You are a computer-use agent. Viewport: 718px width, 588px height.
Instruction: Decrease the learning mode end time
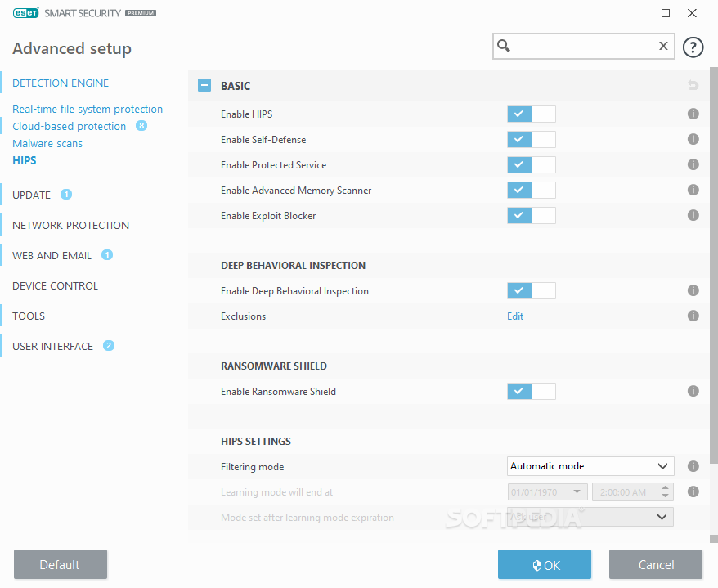point(666,496)
